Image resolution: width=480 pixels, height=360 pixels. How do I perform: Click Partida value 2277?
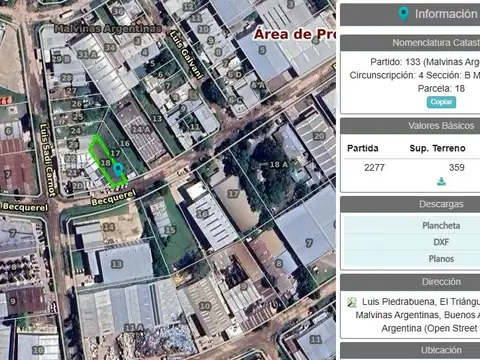click(374, 167)
